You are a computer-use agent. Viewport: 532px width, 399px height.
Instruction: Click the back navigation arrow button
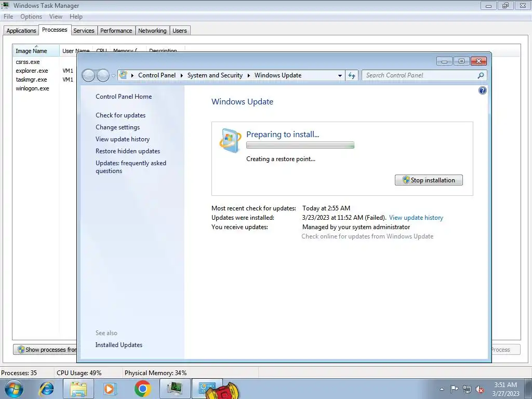[88, 75]
